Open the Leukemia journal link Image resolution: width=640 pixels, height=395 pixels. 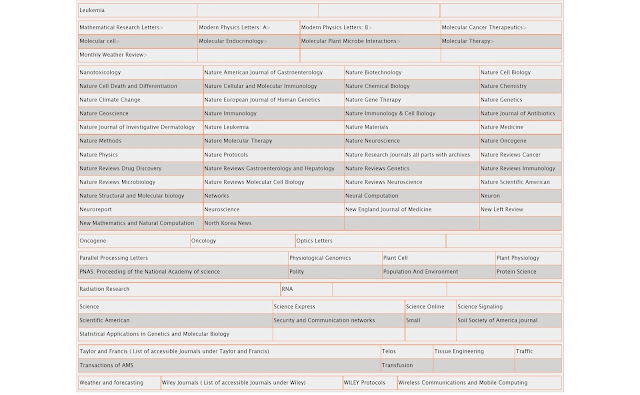[92, 10]
